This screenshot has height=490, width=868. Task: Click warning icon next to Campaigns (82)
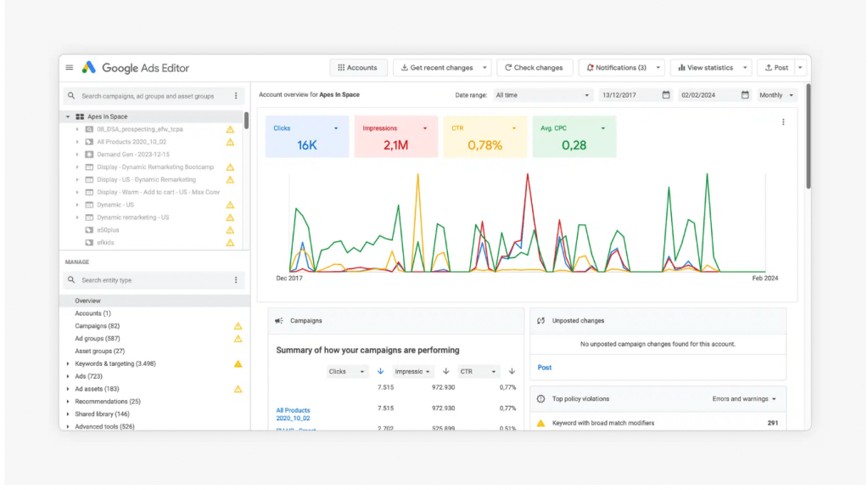[x=238, y=326]
